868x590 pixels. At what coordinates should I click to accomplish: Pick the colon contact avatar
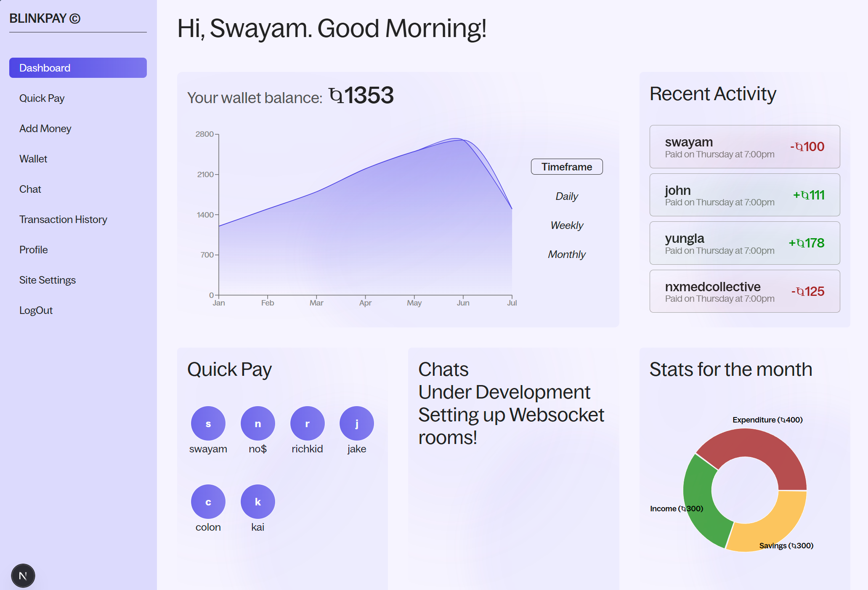coord(208,502)
